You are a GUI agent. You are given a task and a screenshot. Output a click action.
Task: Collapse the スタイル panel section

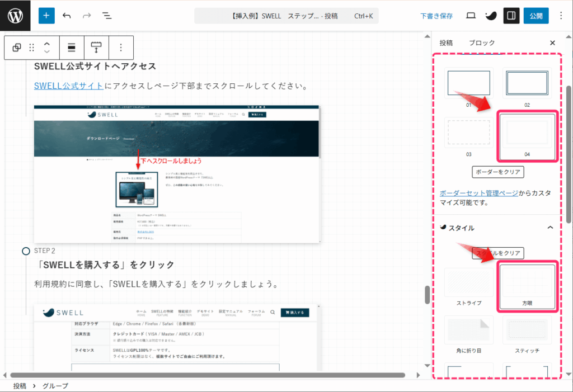click(550, 228)
